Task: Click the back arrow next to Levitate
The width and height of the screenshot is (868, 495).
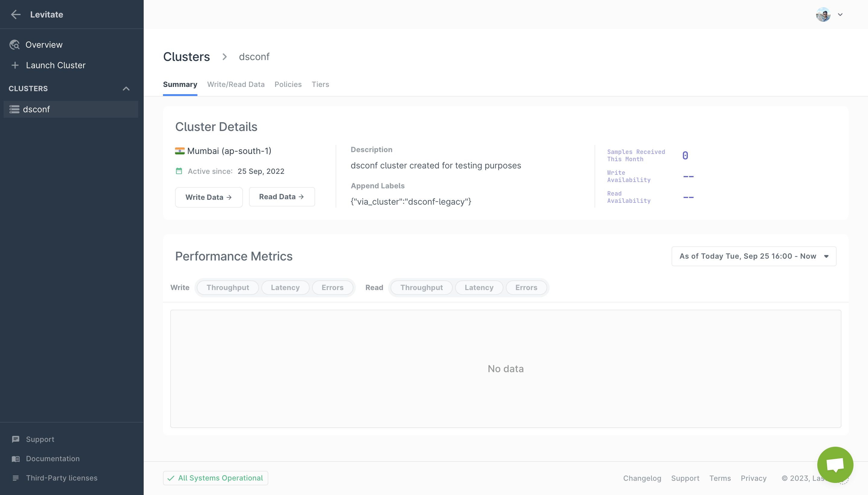Action: pyautogui.click(x=16, y=14)
